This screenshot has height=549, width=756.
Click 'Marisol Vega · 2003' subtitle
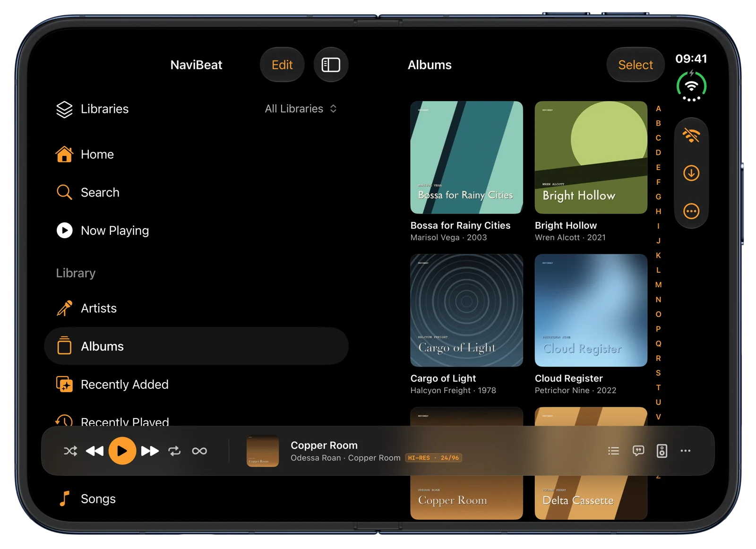(448, 238)
